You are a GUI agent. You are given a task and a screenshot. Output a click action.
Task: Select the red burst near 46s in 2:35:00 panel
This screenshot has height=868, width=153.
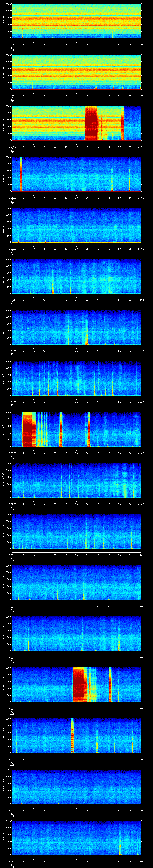110,685
